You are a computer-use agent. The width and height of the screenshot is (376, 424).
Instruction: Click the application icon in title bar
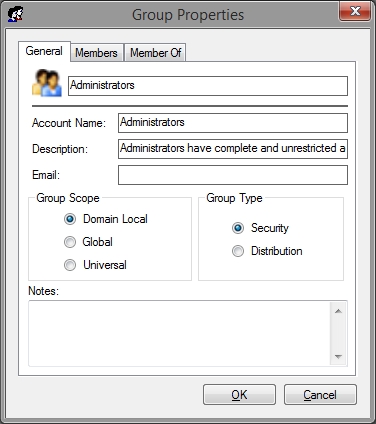16,15
